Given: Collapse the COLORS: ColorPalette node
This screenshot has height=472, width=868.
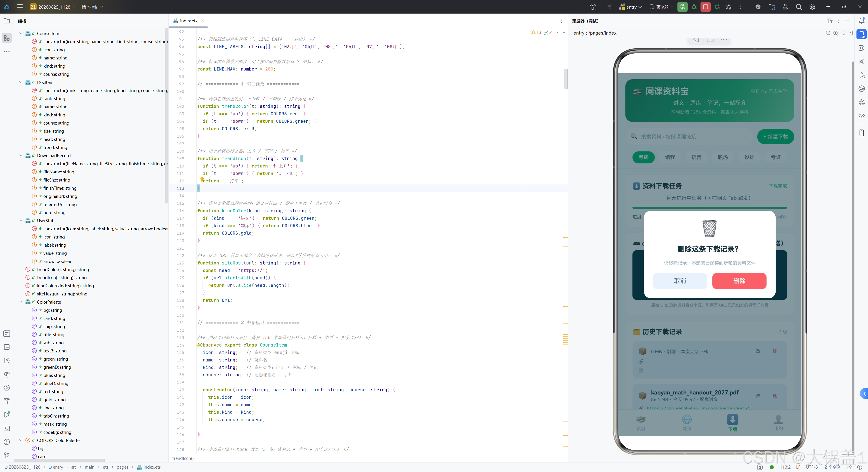Looking at the screenshot, I should 21,440.
